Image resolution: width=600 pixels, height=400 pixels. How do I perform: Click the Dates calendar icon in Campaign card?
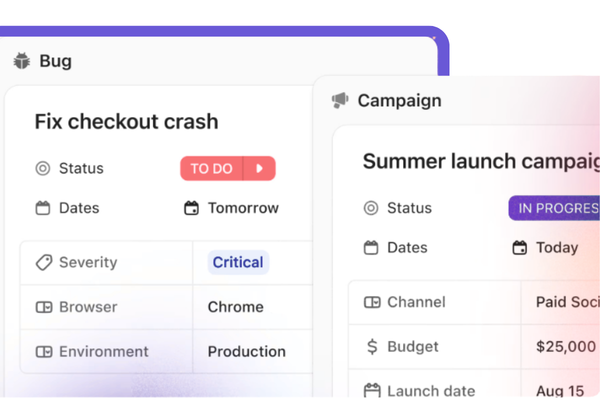click(x=371, y=248)
